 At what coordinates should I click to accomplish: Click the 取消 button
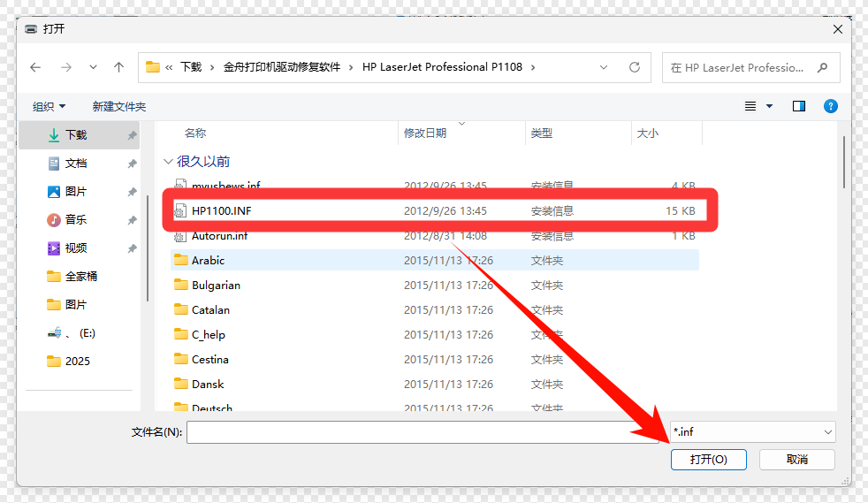point(796,460)
